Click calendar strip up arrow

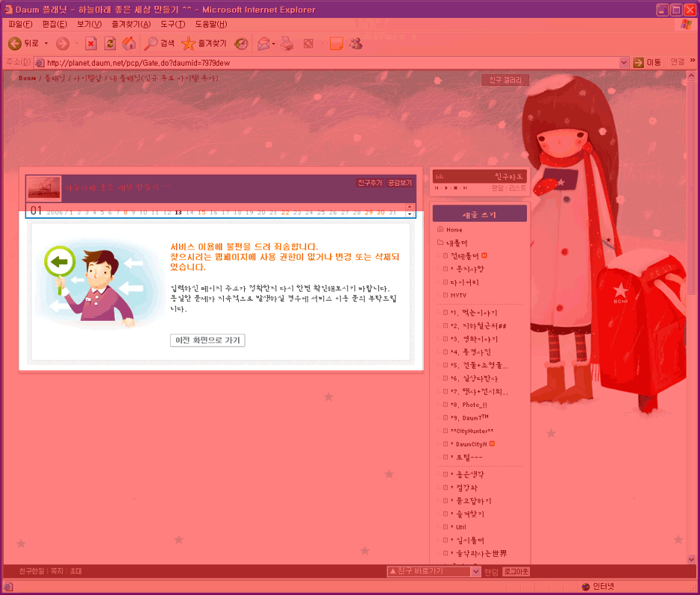pyautogui.click(x=409, y=206)
